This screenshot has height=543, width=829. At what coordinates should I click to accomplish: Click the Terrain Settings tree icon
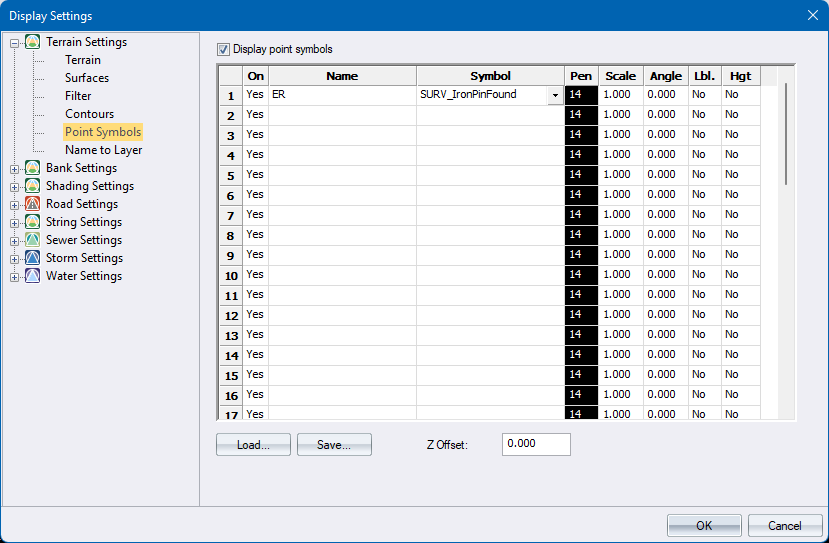click(33, 42)
